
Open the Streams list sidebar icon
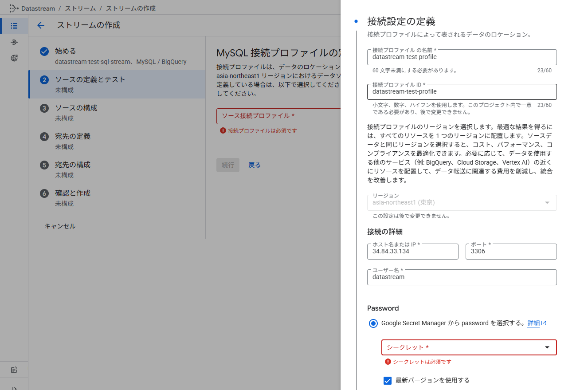tap(14, 26)
